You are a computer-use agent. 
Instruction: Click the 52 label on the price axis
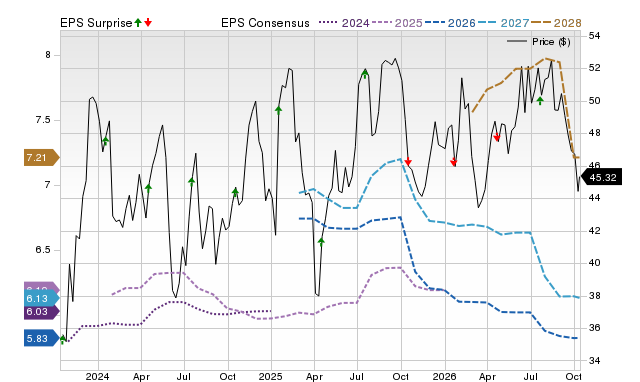pos(594,68)
